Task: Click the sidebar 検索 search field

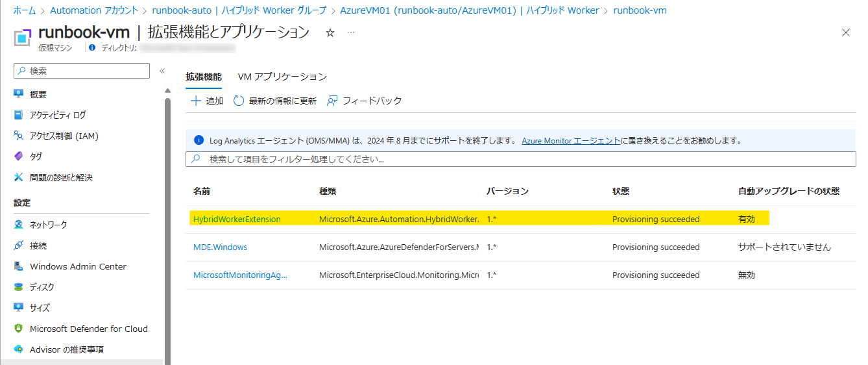Action: click(x=82, y=71)
